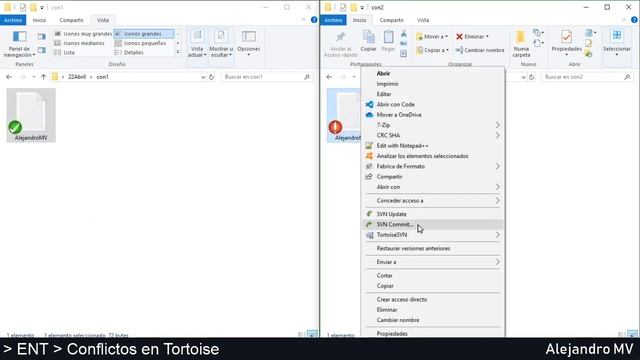Open Vista tab in con2 window
This screenshot has height=360, width=640.
pyautogui.click(x=423, y=20)
